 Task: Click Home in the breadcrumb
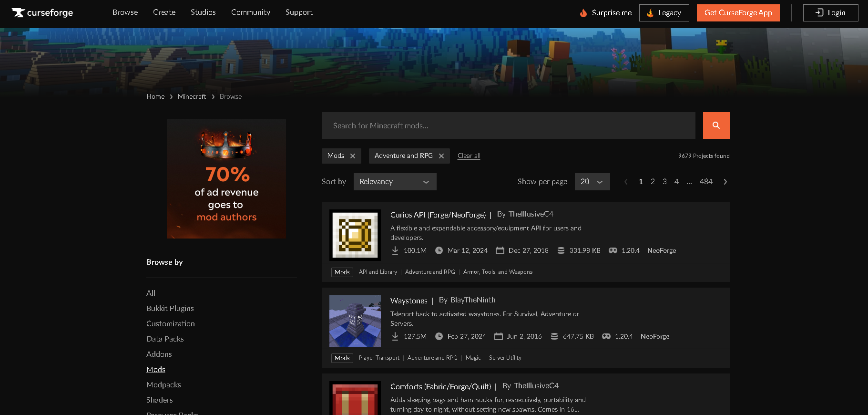click(155, 96)
